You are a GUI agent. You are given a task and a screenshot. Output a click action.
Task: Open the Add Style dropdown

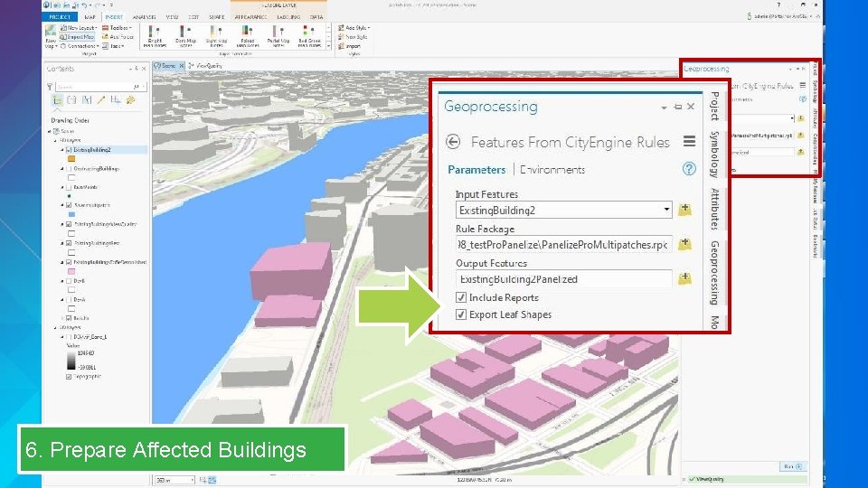pos(354,28)
